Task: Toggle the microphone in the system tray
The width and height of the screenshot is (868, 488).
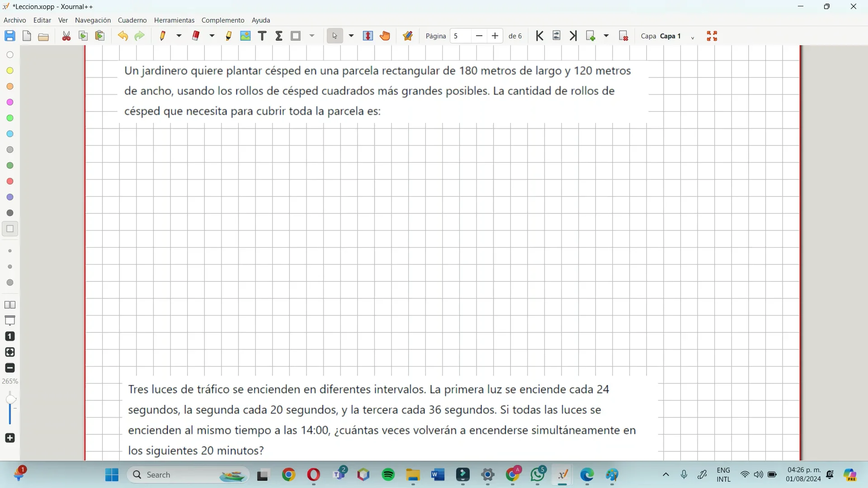Action: point(684,475)
